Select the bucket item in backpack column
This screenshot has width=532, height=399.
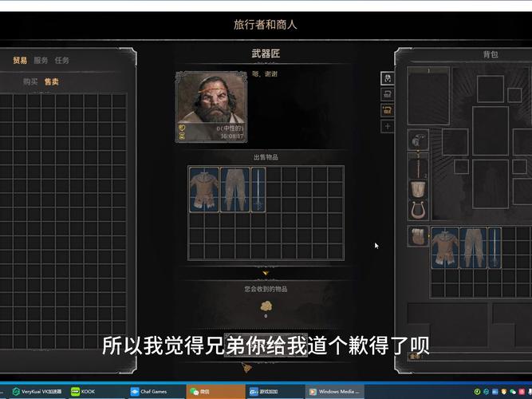418,189
